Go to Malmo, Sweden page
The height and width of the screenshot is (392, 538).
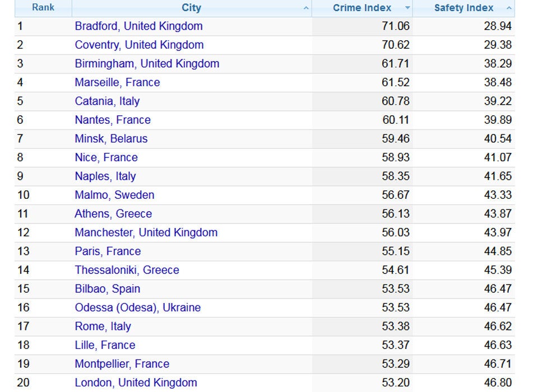(x=114, y=195)
